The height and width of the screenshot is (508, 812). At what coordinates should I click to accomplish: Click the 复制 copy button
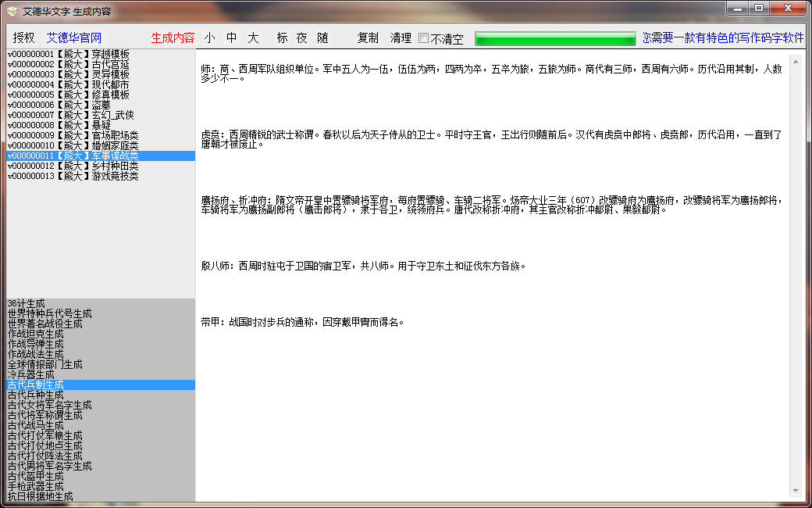368,38
